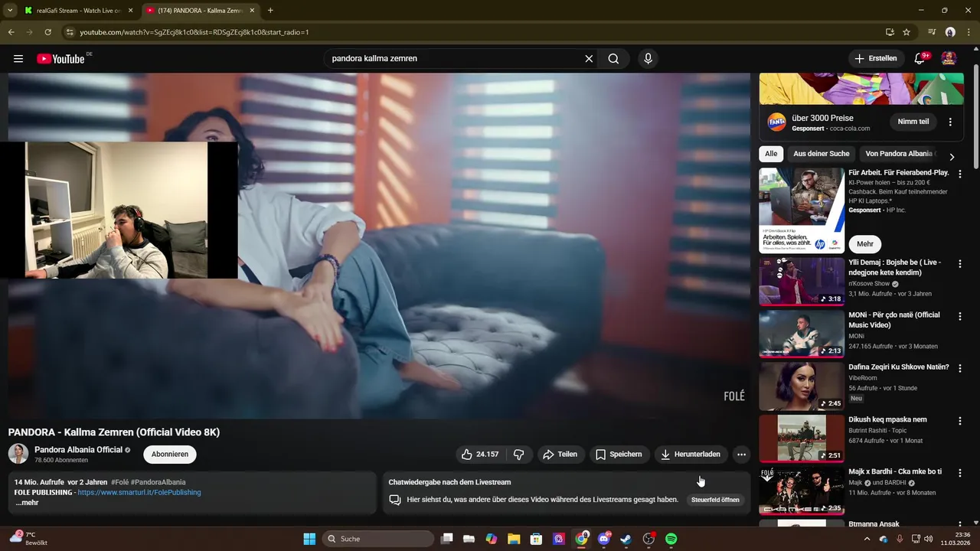
Task: Open Chrome media control icon
Action: (x=932, y=32)
